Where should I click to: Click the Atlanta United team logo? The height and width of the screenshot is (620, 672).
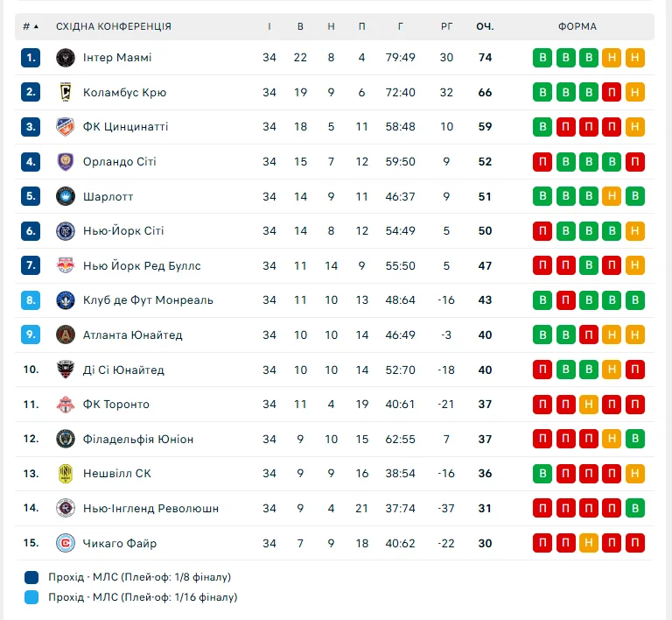pyautogui.click(x=66, y=335)
